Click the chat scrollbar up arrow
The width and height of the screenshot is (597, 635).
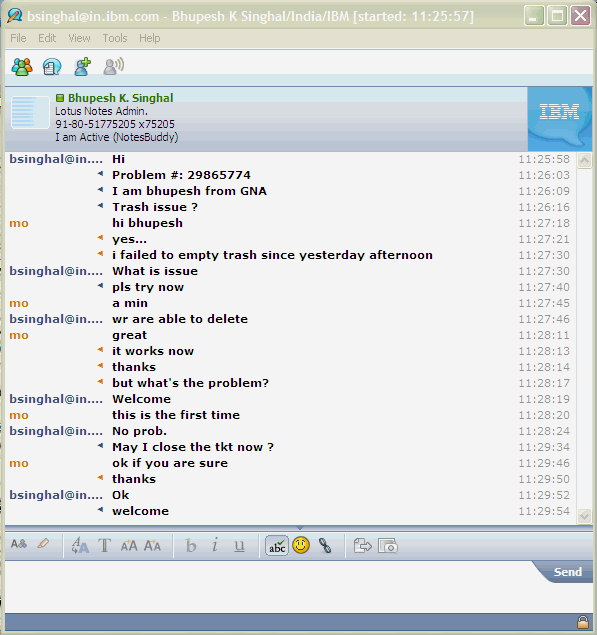tap(584, 160)
